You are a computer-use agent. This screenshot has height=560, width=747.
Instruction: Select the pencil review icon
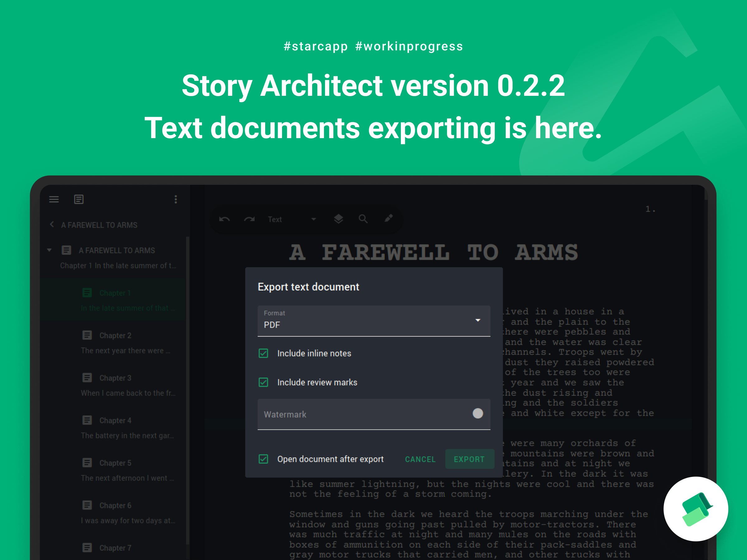click(x=388, y=218)
